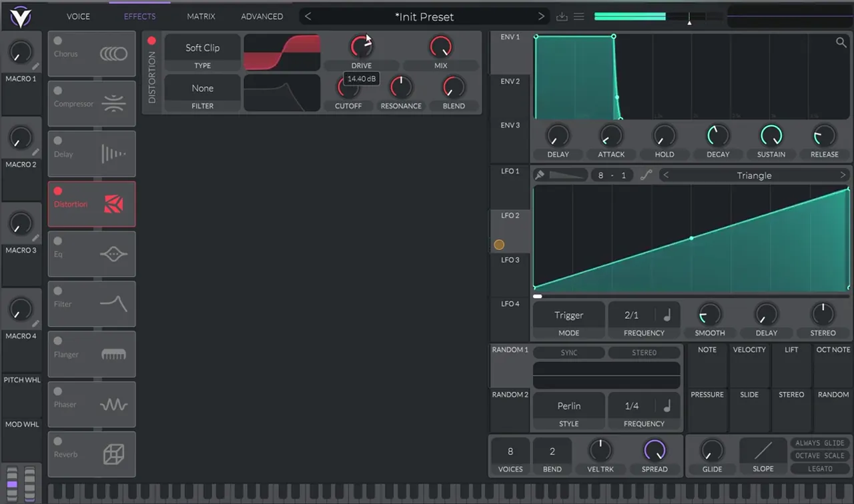Click the Delay effect icon
854x504 pixels.
[x=113, y=154]
